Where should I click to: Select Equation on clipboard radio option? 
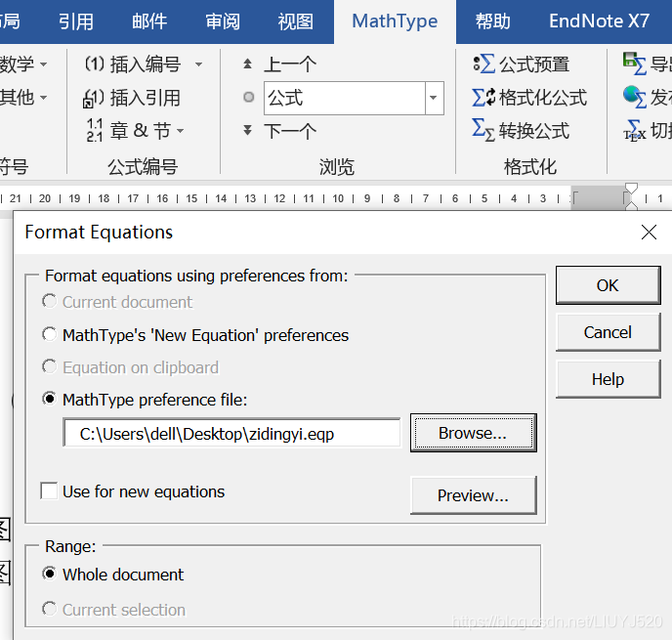click(49, 367)
